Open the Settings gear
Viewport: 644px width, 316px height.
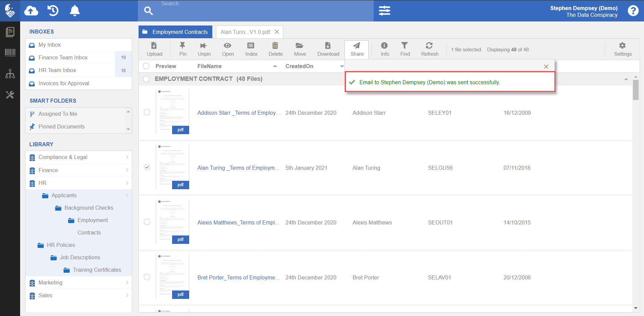[623, 49]
